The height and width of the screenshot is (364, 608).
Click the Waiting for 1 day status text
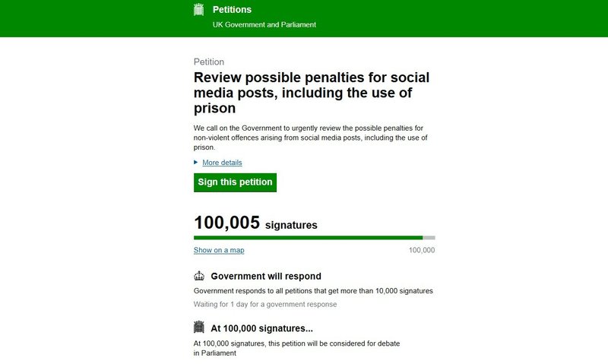pos(265,304)
